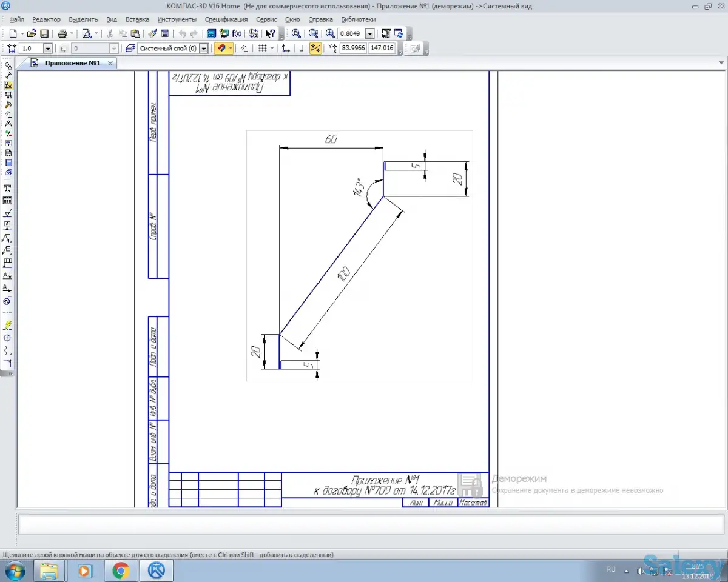Toggle the global snaps magnet button
This screenshot has width=728, height=582.
(x=221, y=48)
